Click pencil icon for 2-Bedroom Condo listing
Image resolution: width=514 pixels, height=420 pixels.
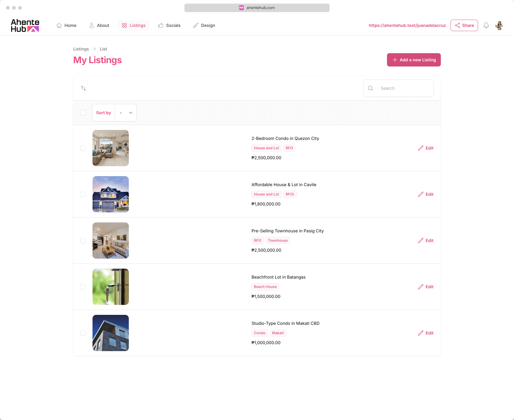tap(421, 148)
